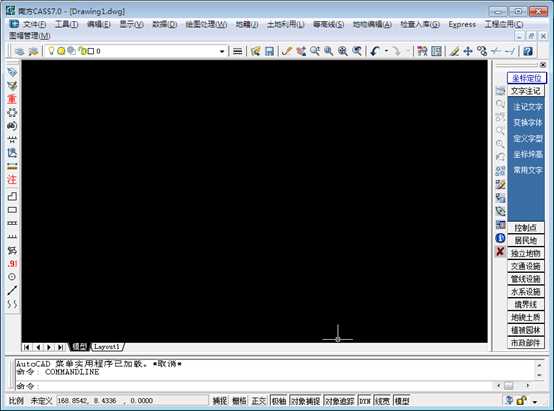554x411 pixels.
Task: Click the tag icon at top of left toolbar
Action: [12, 72]
